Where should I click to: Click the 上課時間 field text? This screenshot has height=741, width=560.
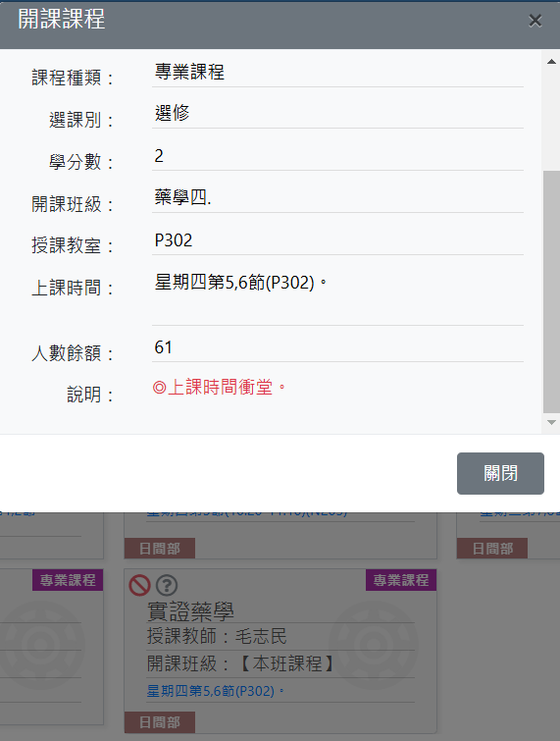241,283
